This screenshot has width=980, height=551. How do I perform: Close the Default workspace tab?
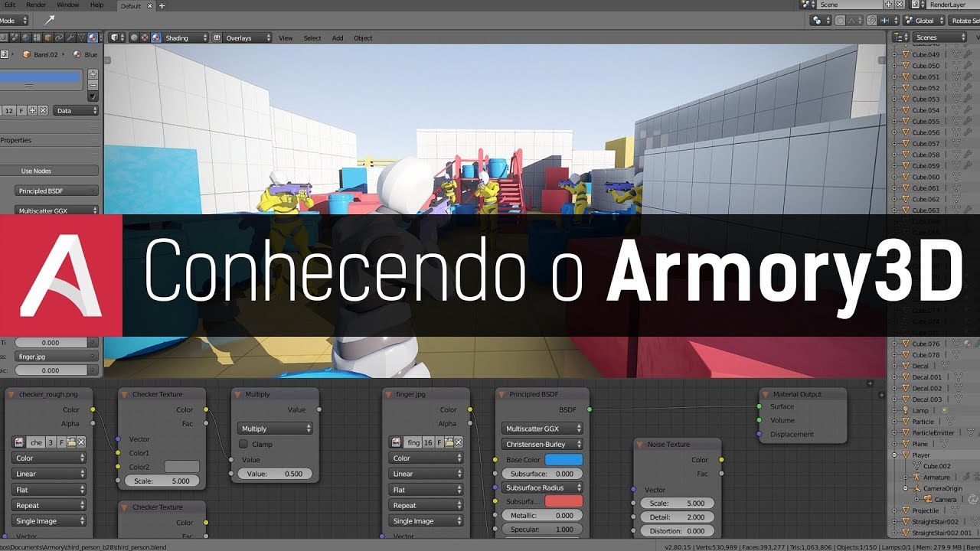(149, 5)
